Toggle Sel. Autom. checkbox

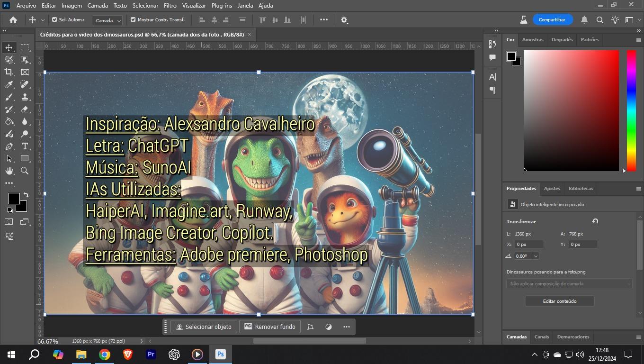(54, 20)
